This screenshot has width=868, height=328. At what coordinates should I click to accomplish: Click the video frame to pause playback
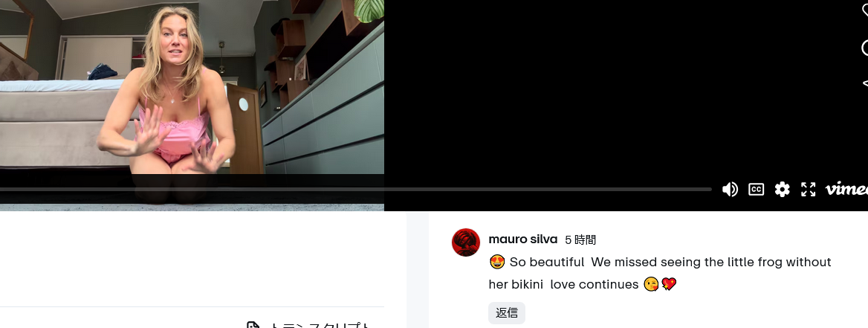click(192, 89)
